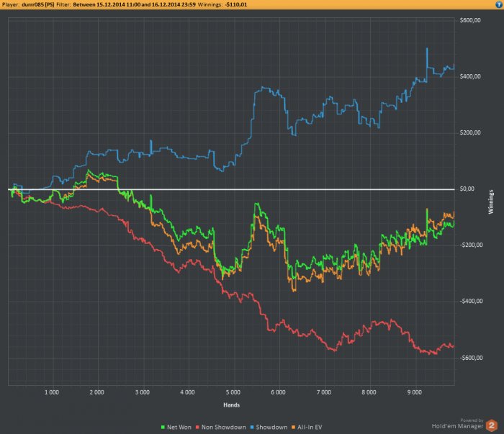This screenshot has width=504, height=434.
Task: Click the 5 000 hands axis tick label
Action: (233, 392)
